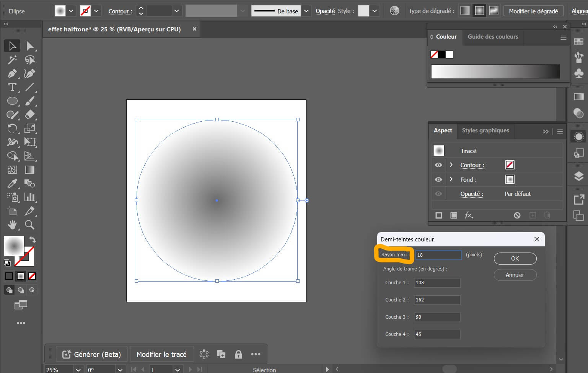
Task: Click Modifier le dégradé button
Action: 533,11
